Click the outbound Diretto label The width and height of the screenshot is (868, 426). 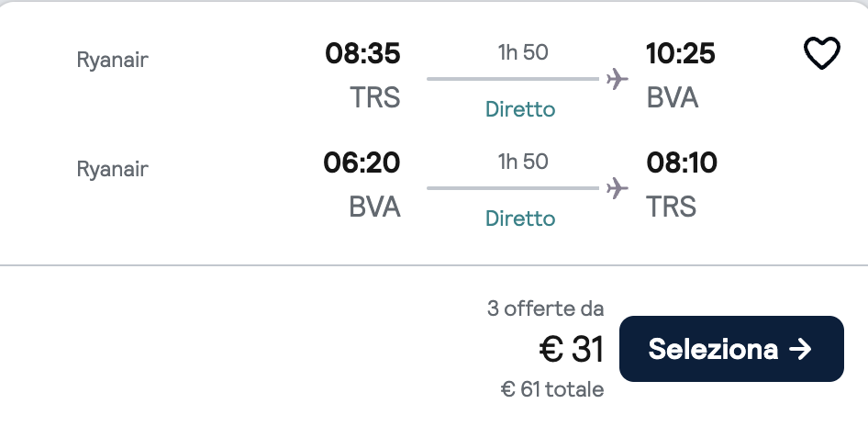click(x=520, y=109)
